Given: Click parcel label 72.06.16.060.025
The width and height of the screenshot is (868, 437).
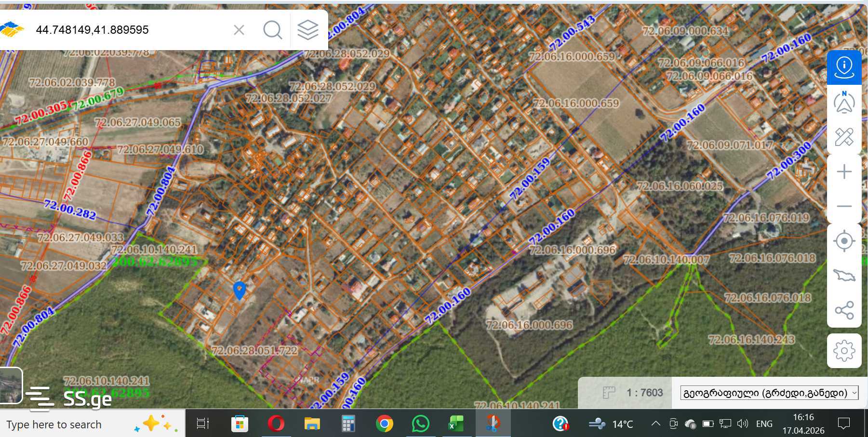Looking at the screenshot, I should point(680,186).
